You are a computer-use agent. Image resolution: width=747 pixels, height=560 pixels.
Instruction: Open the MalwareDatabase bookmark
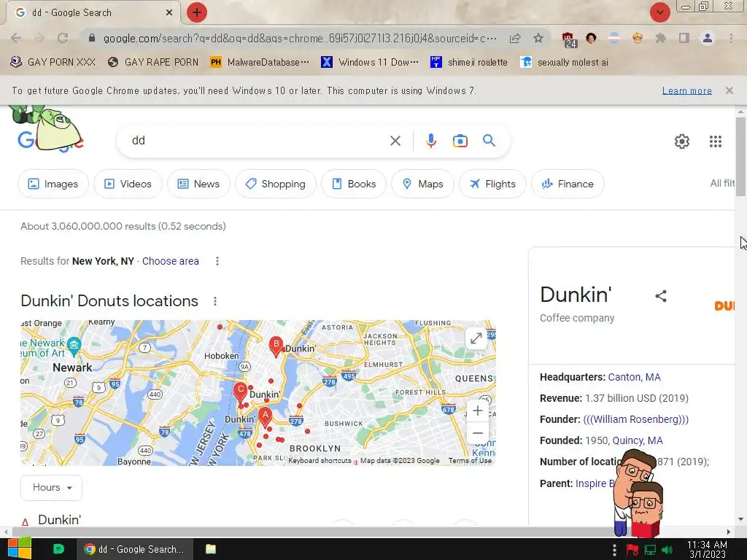pos(260,63)
